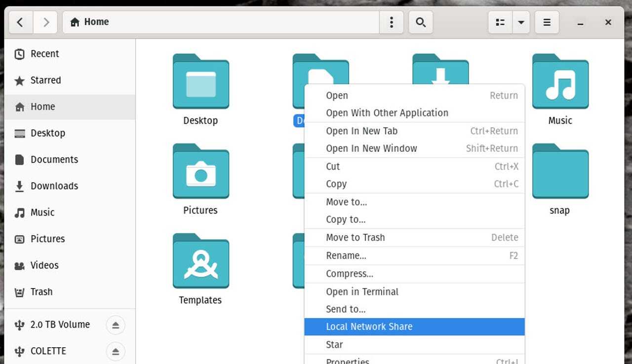Screen dimensions: 632x364
Task: Open the search magnifier icon
Action: pos(421,22)
